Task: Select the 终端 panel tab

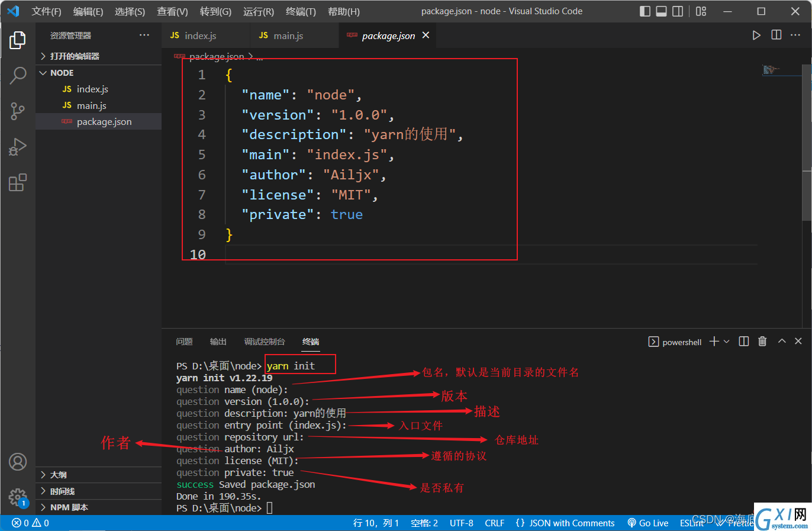Action: tap(311, 342)
